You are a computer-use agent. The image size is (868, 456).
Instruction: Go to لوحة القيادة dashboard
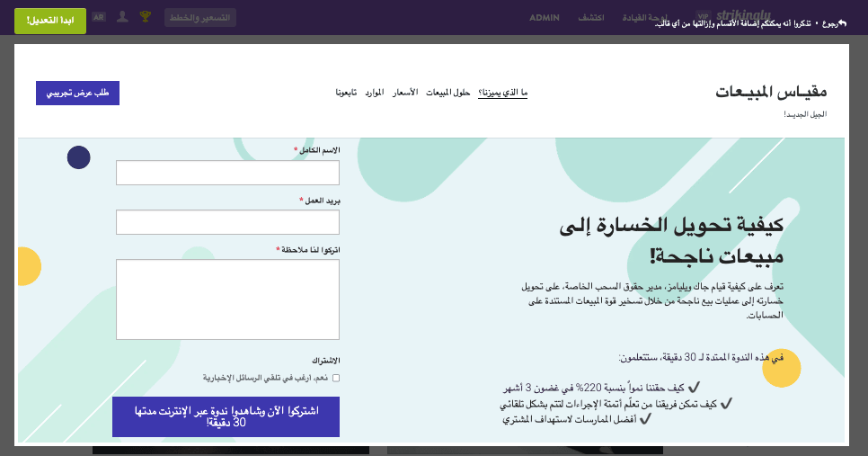pyautogui.click(x=644, y=18)
